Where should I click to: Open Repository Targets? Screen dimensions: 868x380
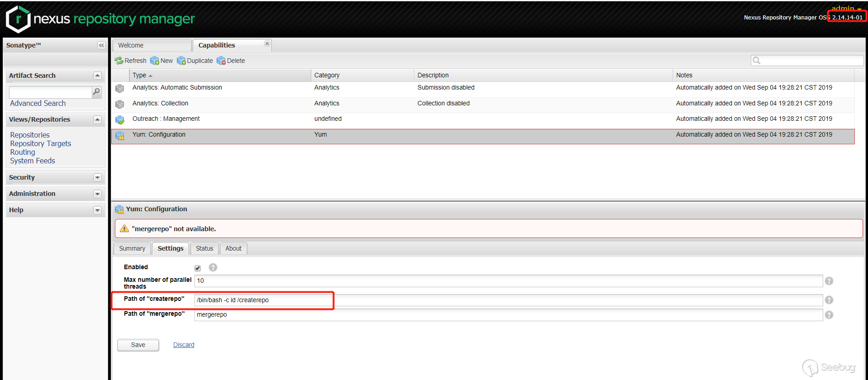tap(41, 143)
